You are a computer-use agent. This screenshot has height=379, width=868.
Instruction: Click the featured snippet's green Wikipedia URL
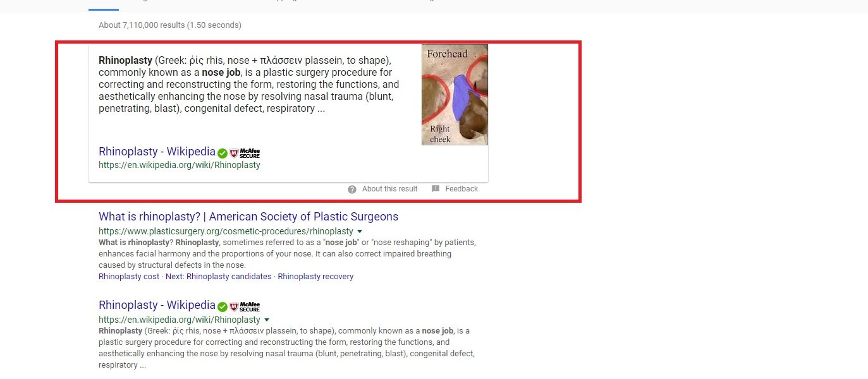click(180, 165)
